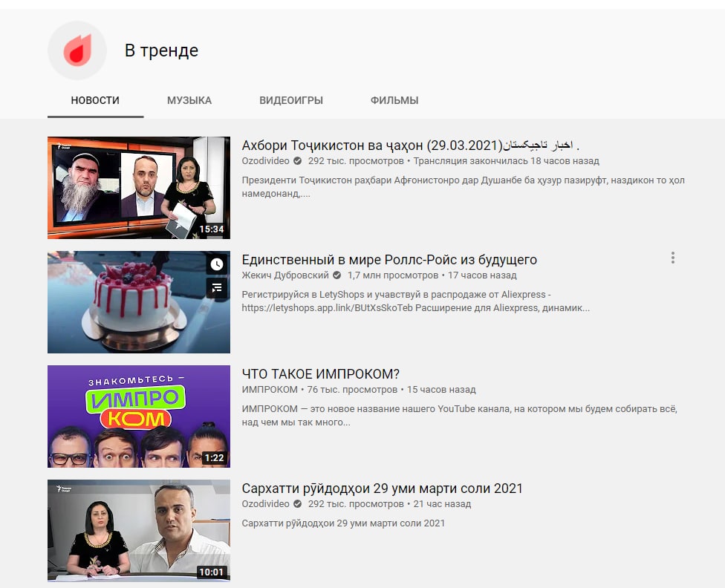The image size is (725, 588).
Task: Click the 'В тренде' page heading
Action: pos(161,50)
